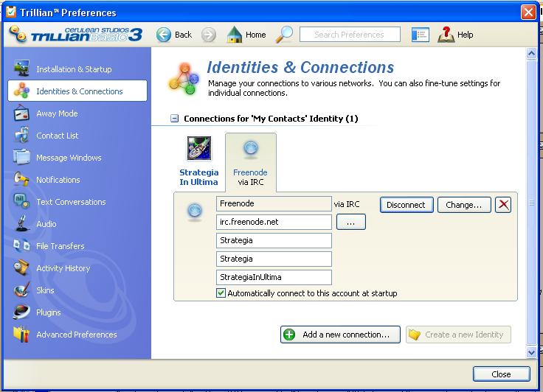The height and width of the screenshot is (392, 543).
Task: Delete the Freenode connection with red X
Action: click(x=503, y=205)
